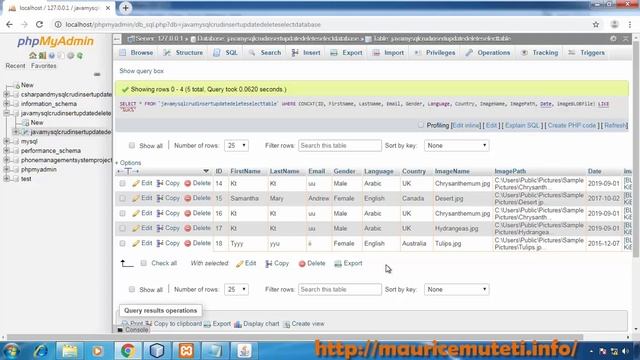The width and height of the screenshot is (640, 360).
Task: Open the Insert tab
Action: click(306, 53)
